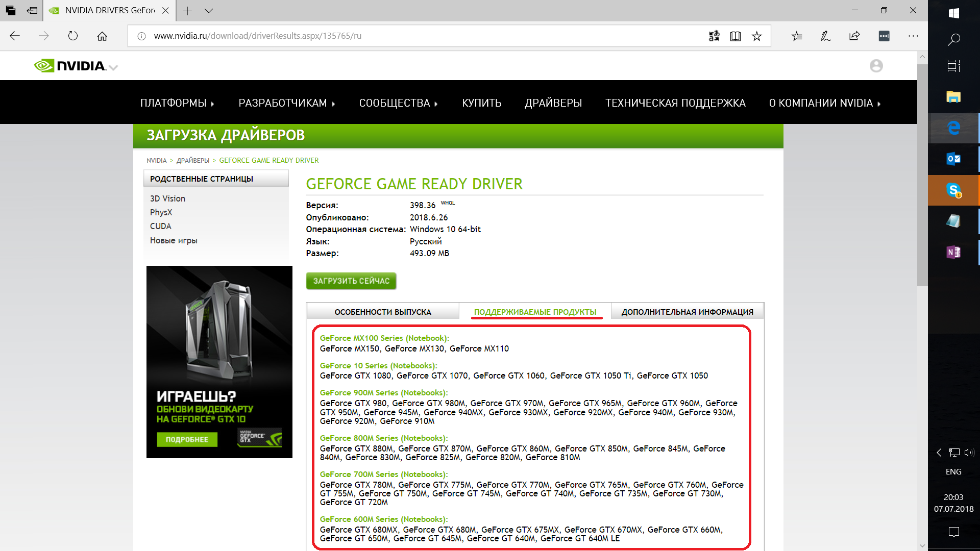Viewport: 980px width, 551px height.
Task: Open Skype from the taskbar
Action: click(953, 190)
